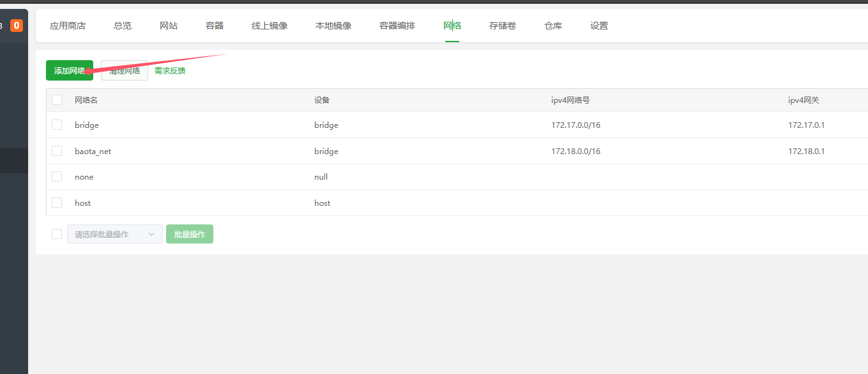Switch to the 容器编排 tab
The height and width of the screenshot is (374, 868).
coord(397,26)
